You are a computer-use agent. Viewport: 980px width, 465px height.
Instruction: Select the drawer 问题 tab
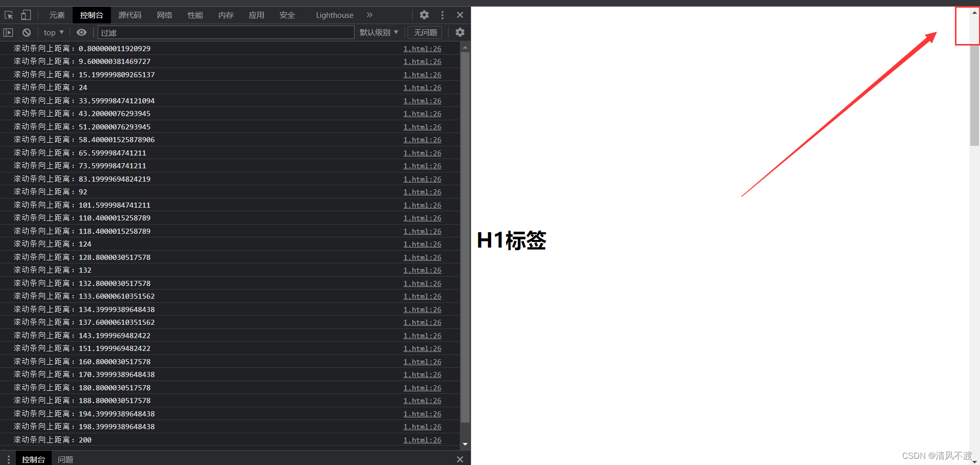(x=65, y=459)
